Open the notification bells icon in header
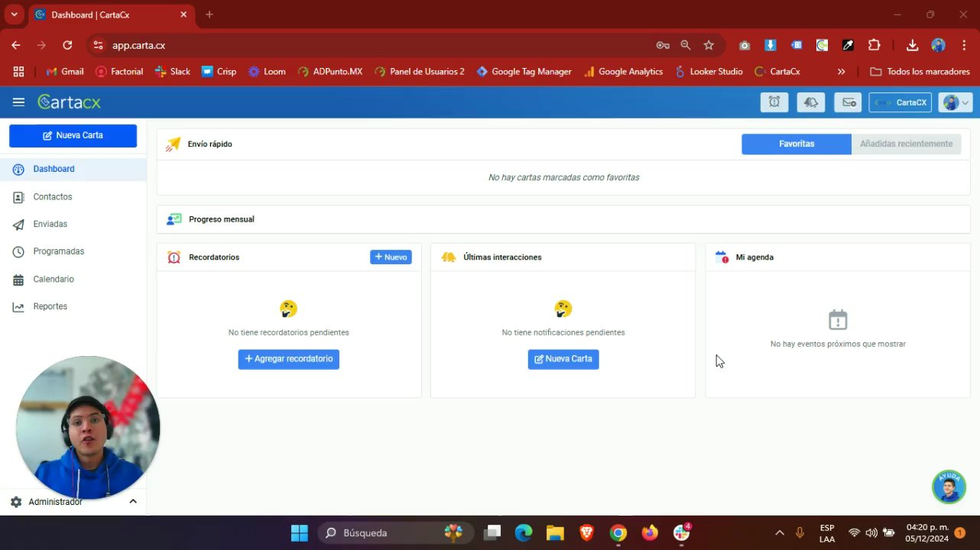980x550 pixels. coord(810,102)
